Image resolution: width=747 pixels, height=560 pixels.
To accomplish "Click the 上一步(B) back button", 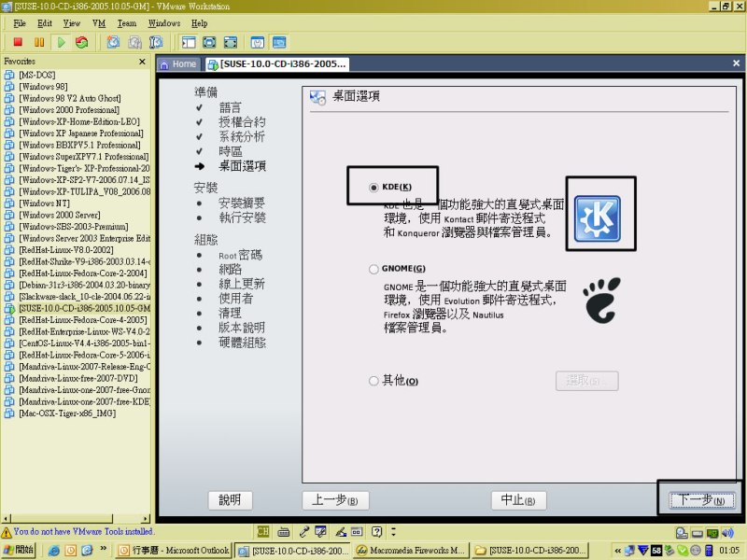I will 335,500.
